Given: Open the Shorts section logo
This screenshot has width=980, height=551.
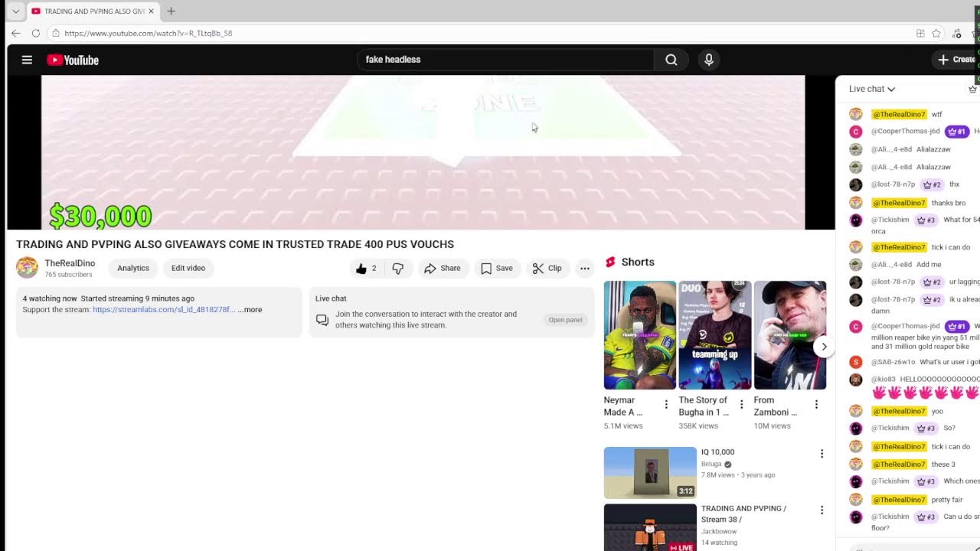Looking at the screenshot, I should [x=610, y=262].
